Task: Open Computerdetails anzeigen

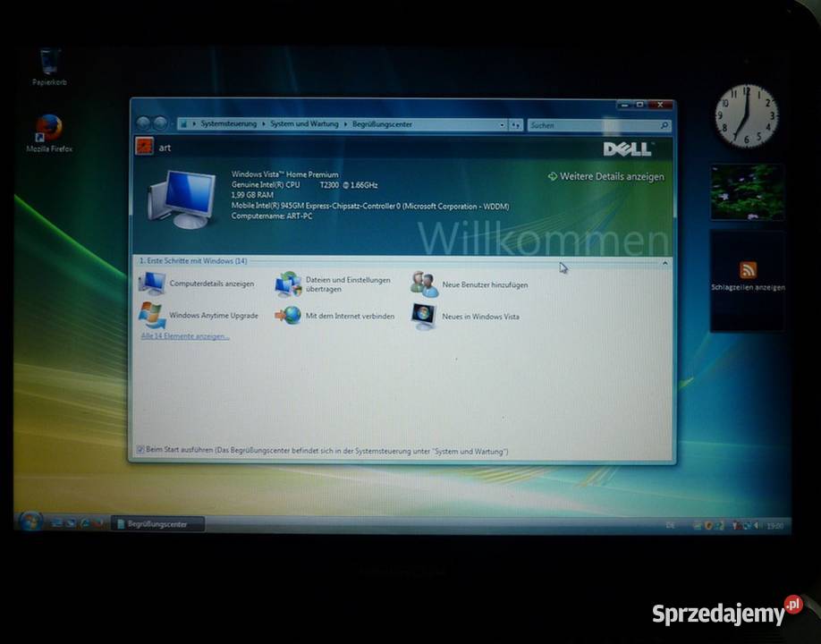Action: (x=212, y=283)
